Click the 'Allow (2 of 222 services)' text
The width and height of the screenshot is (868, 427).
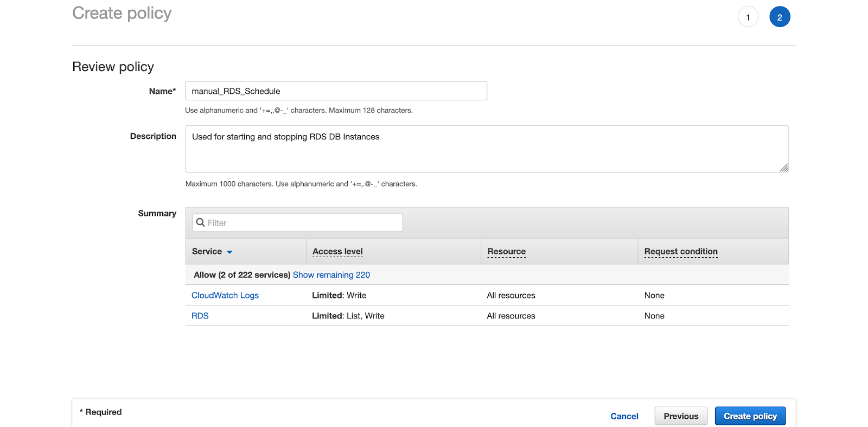tap(242, 275)
